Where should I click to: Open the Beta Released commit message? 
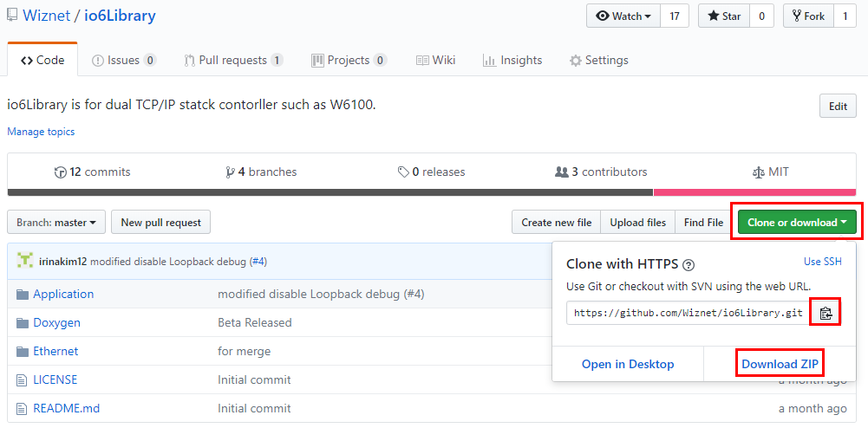click(255, 322)
